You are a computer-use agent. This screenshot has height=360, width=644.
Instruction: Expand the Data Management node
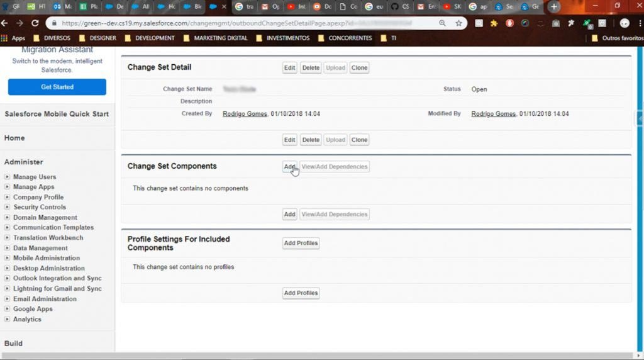pos(7,248)
